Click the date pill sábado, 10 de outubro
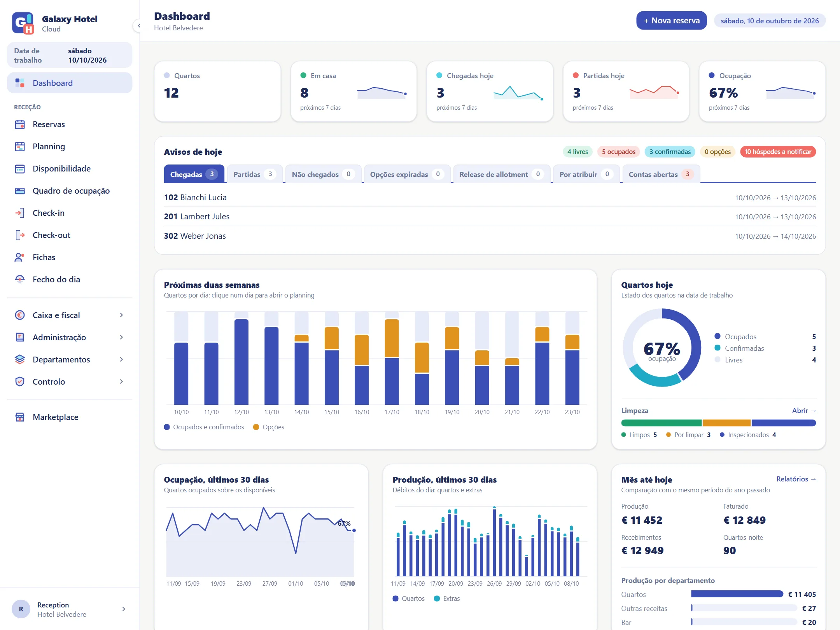Viewport: 840px width, 630px height. click(770, 21)
